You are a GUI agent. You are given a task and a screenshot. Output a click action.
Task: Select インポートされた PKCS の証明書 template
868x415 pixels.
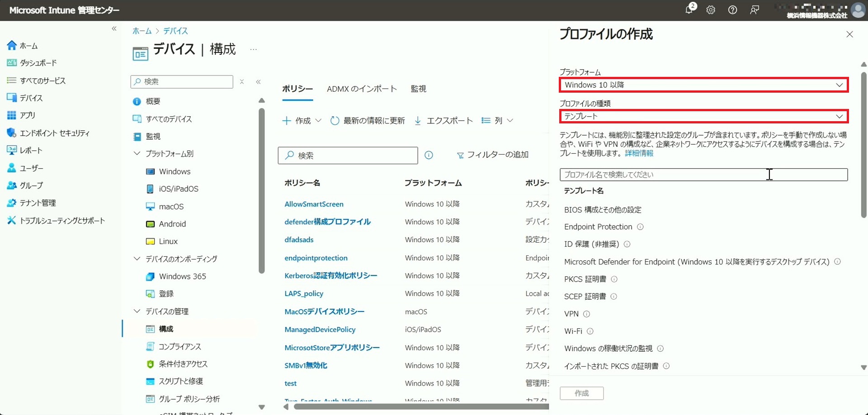[611, 366]
